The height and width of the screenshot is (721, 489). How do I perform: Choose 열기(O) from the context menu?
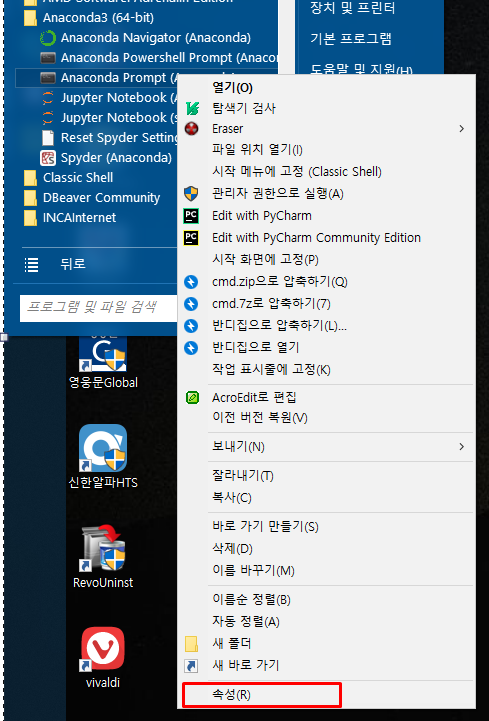(x=232, y=87)
